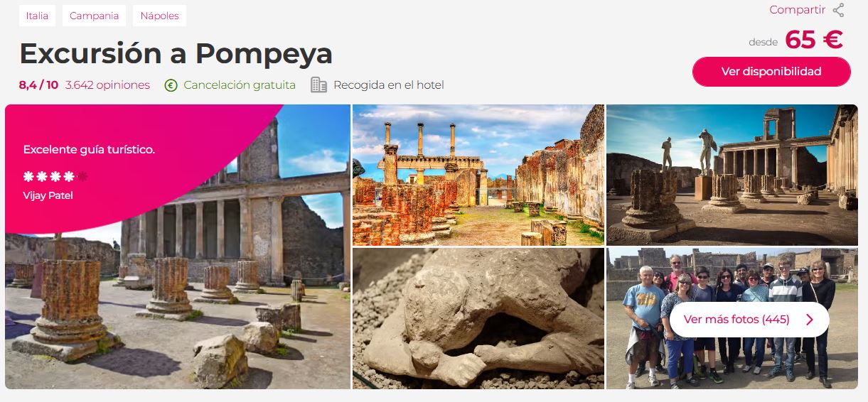
Task: Click the share icon beside Compartir
Action: tap(838, 10)
